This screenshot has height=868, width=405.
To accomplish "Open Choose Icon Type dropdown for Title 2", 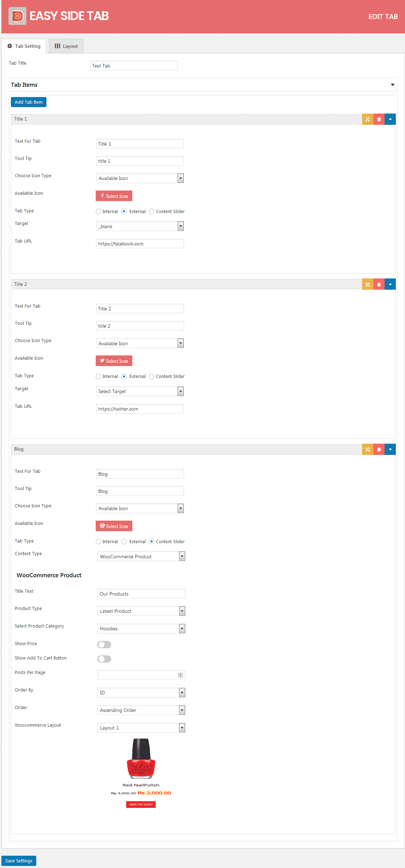I will coord(140,343).
